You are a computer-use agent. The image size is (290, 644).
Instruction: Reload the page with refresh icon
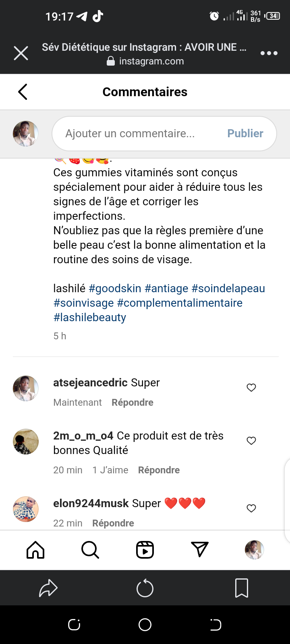click(x=145, y=588)
